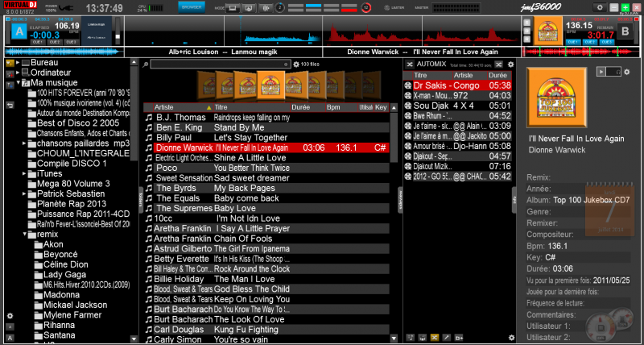Image resolution: width=644 pixels, height=345 pixels.
Task: Sort the browser by the Bpm column
Action: click(x=339, y=107)
